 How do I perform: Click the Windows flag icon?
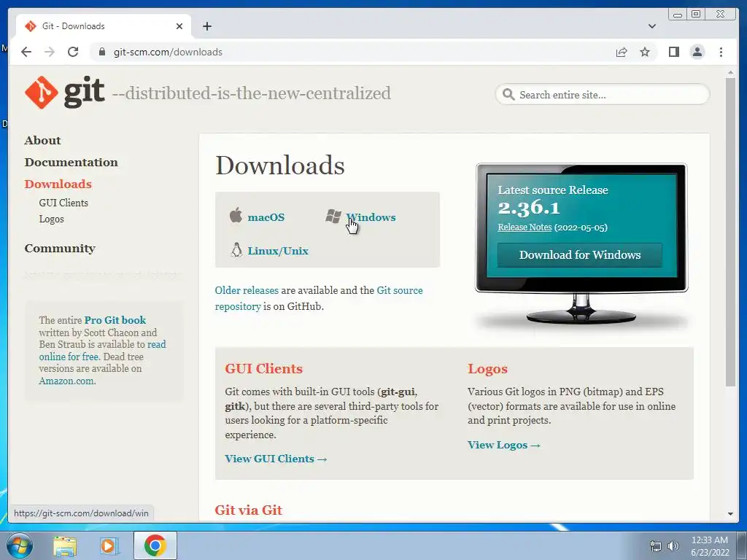[333, 216]
